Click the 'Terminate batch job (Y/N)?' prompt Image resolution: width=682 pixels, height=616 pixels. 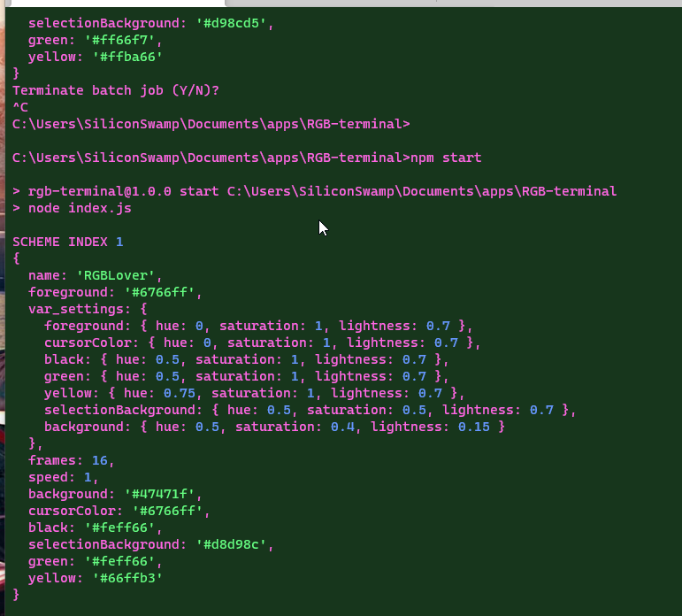tap(116, 90)
